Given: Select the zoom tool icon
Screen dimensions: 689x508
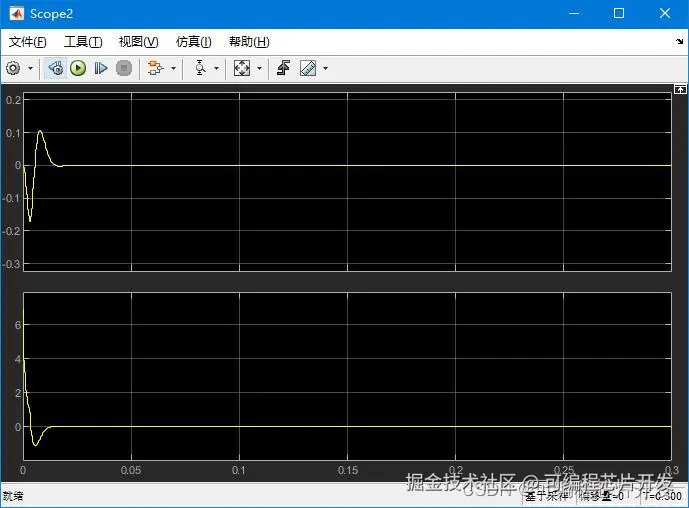Looking at the screenshot, I should (x=200, y=68).
